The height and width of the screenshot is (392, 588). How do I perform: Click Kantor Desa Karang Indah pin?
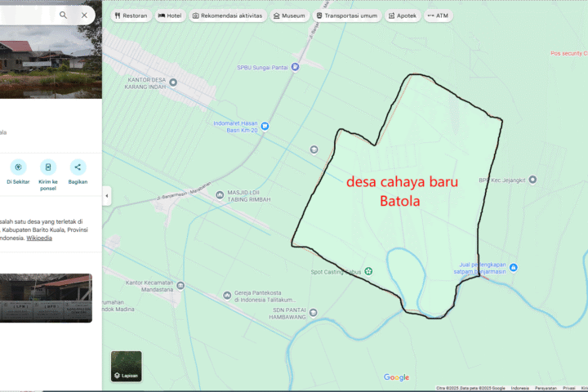pos(173,82)
